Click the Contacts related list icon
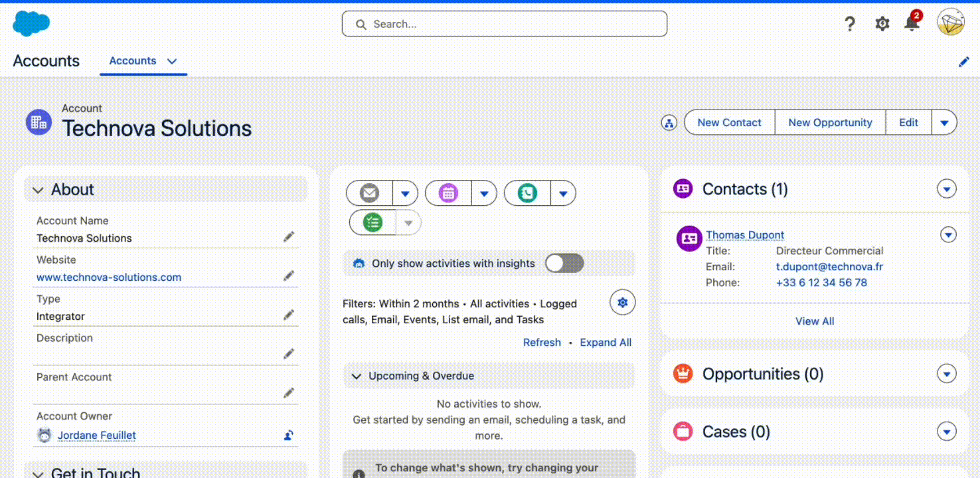The width and height of the screenshot is (980, 478). pyautogui.click(x=683, y=189)
